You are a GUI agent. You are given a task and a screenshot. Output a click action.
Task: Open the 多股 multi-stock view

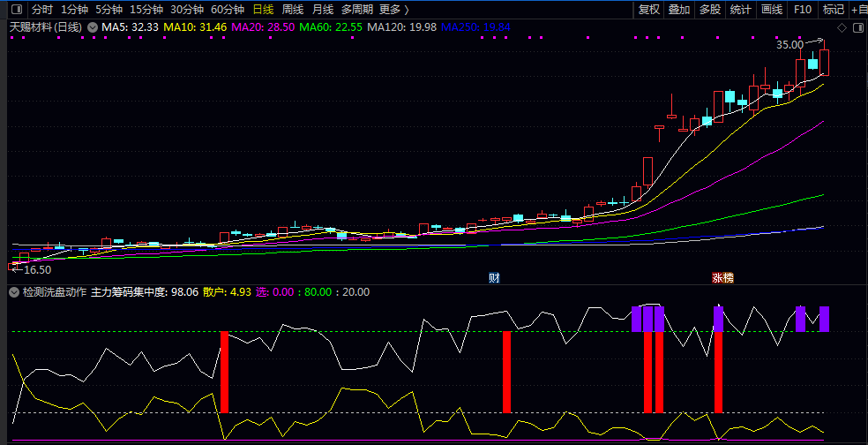[x=710, y=10]
